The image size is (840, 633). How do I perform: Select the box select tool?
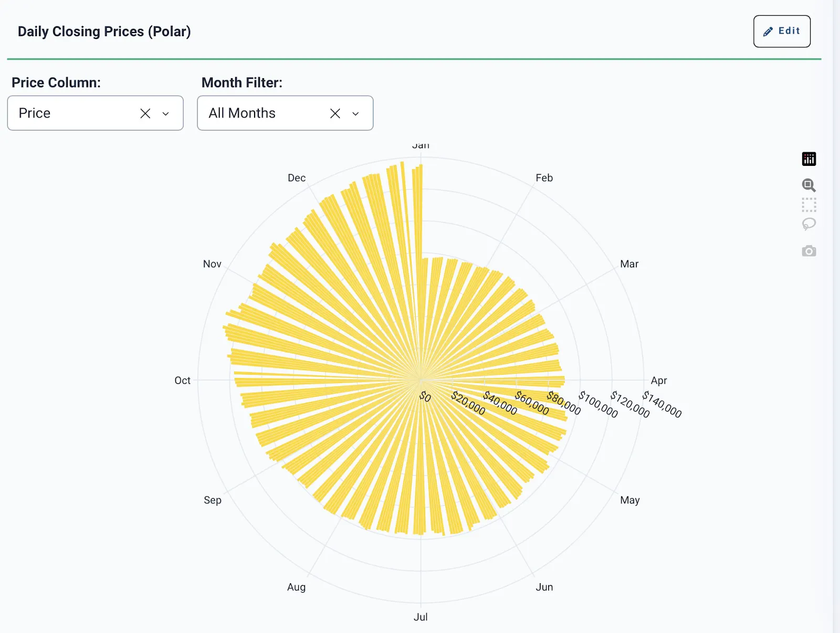[x=809, y=205]
